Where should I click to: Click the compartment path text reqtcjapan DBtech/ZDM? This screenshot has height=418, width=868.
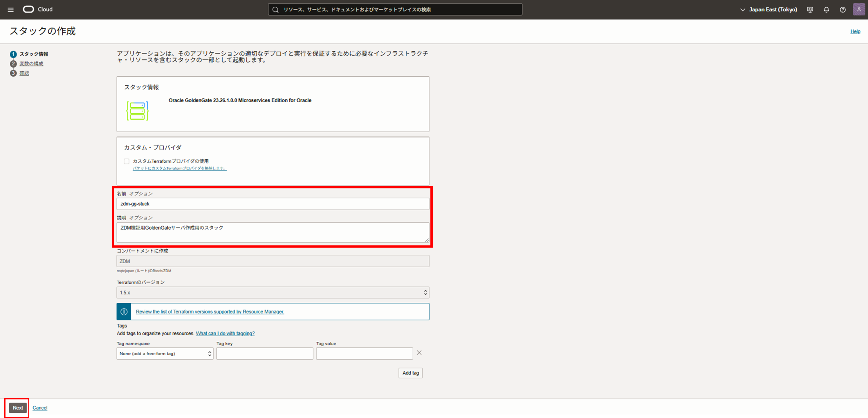144,271
